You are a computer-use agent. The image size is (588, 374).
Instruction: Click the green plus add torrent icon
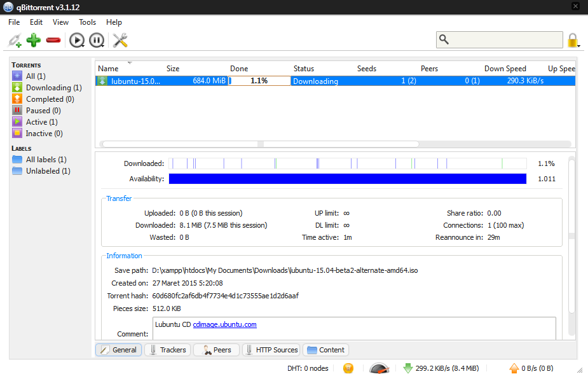point(34,40)
